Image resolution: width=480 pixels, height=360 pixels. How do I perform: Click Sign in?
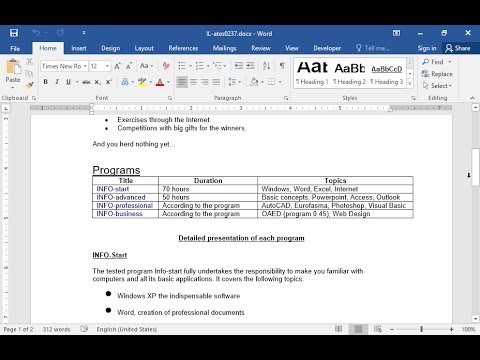click(x=427, y=48)
